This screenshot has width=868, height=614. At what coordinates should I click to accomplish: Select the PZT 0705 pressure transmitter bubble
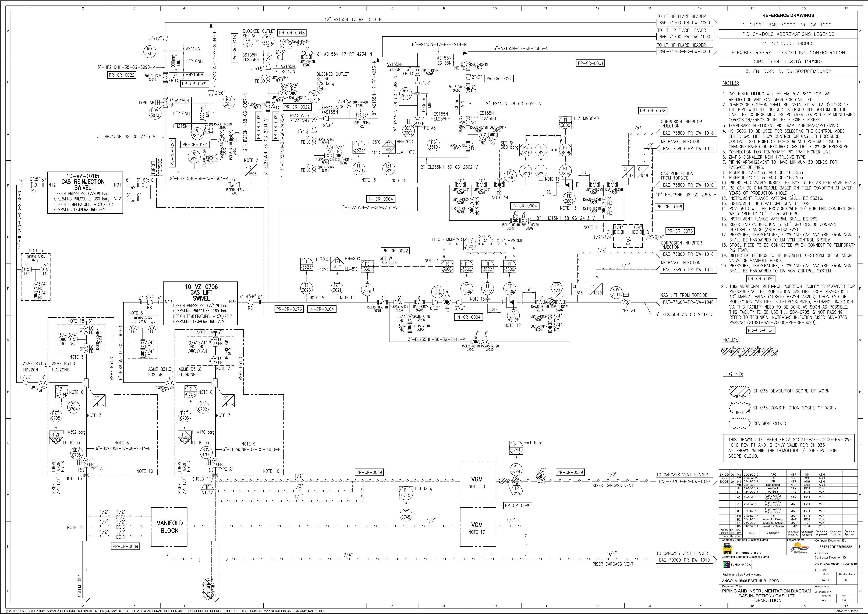[x=56, y=416]
